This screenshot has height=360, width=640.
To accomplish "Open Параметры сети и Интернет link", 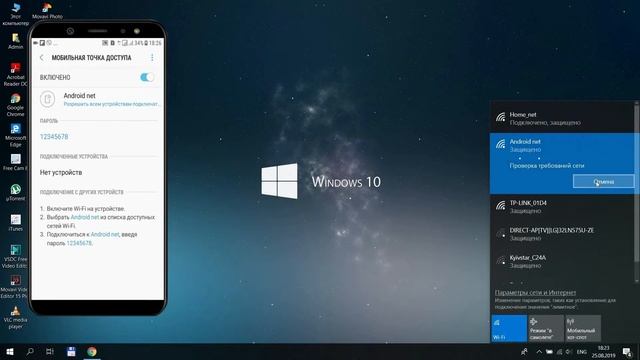I will click(x=535, y=292).
